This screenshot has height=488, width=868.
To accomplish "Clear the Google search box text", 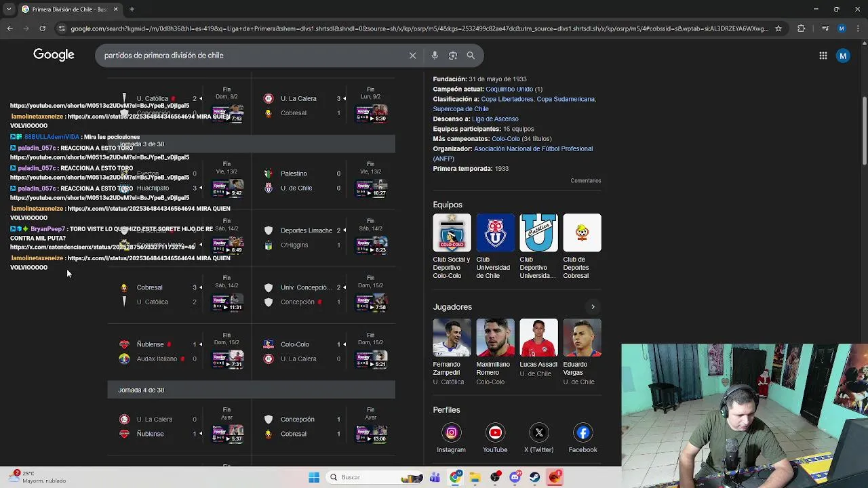I will pyautogui.click(x=412, y=56).
